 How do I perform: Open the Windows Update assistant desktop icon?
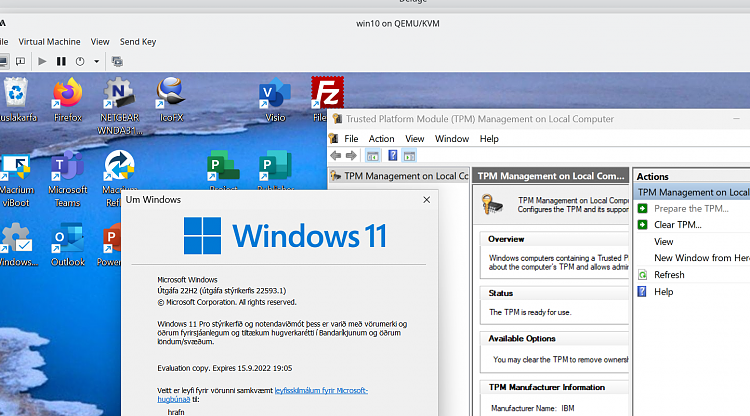[17, 245]
